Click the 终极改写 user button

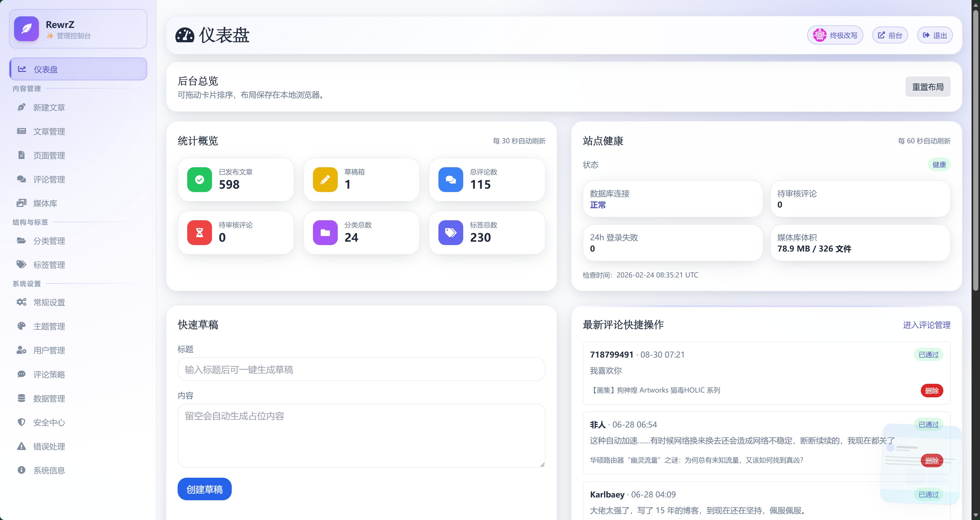pyautogui.click(x=835, y=35)
